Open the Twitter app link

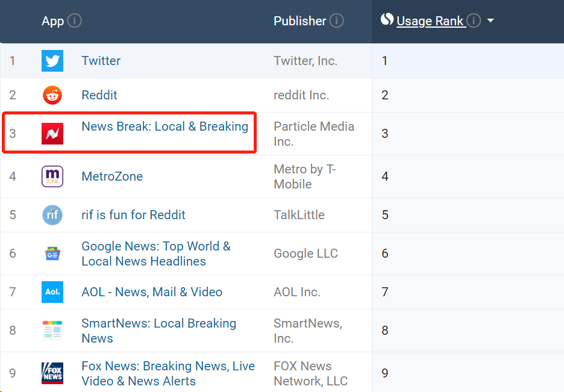101,61
